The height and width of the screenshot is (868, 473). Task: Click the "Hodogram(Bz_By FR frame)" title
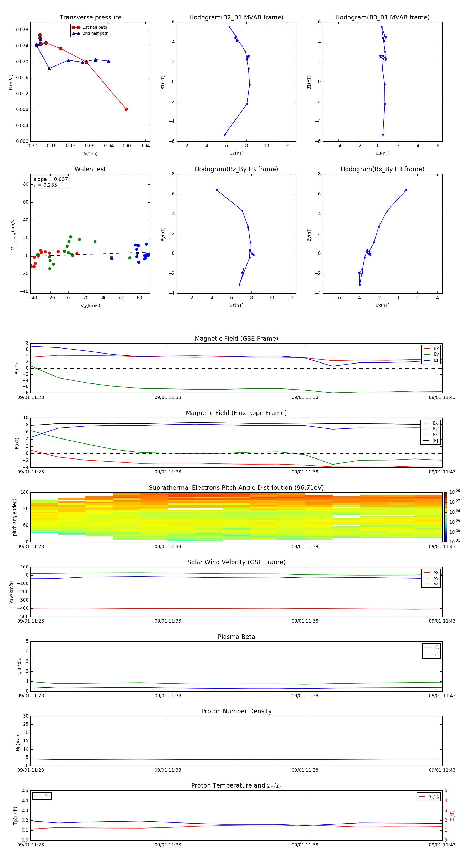[x=236, y=169]
